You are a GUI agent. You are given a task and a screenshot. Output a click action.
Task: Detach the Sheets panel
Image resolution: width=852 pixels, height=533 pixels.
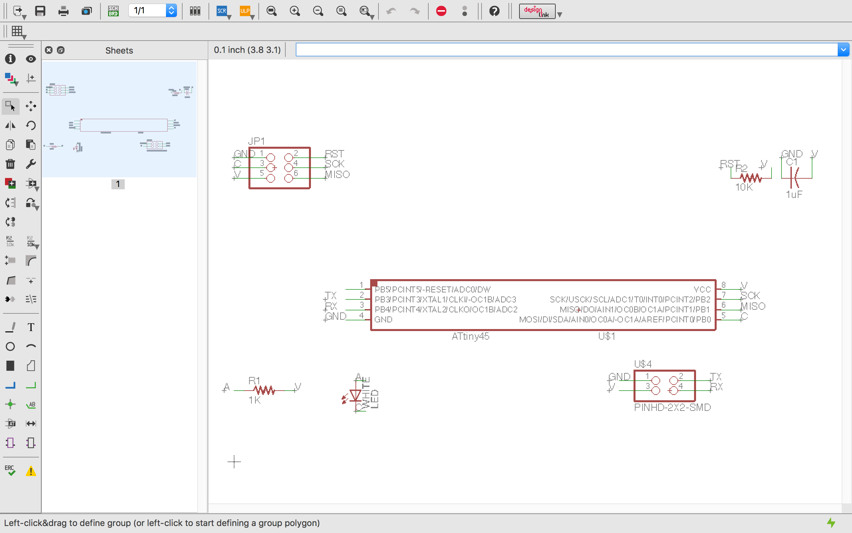[61, 50]
